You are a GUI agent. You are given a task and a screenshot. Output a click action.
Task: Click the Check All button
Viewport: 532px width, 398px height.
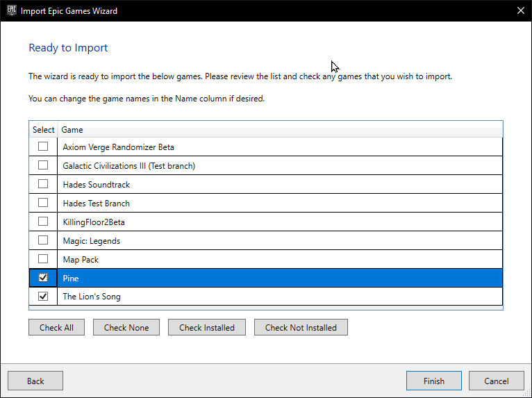(x=56, y=327)
